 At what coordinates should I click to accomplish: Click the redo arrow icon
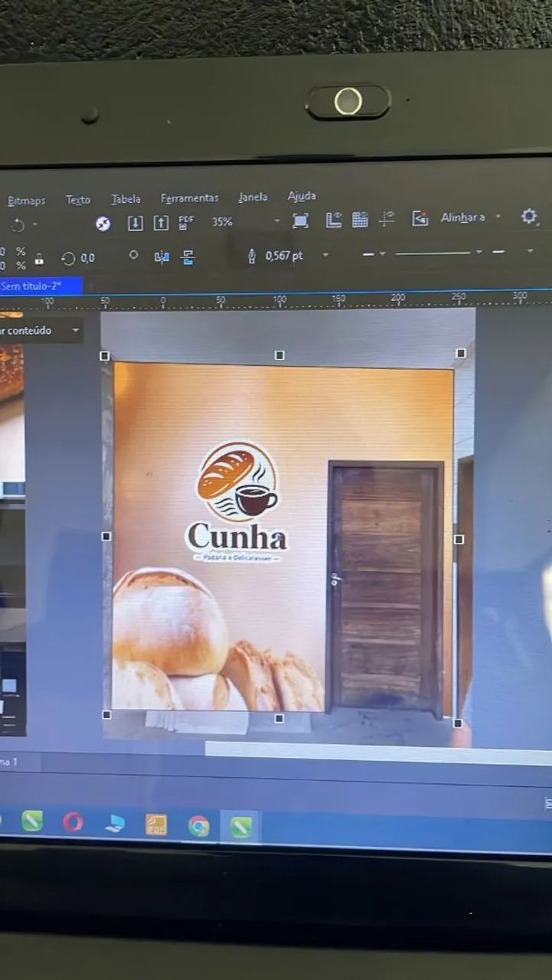(x=18, y=225)
